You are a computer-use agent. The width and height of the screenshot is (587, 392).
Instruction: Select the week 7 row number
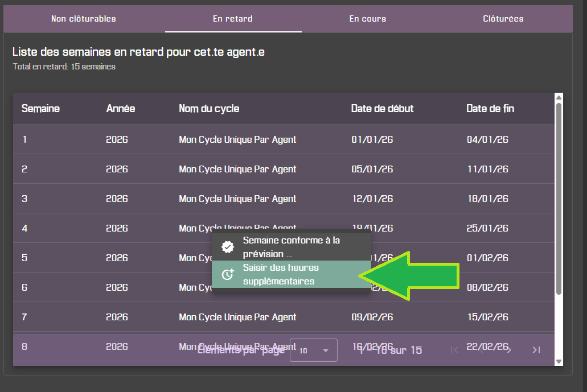pyautogui.click(x=24, y=317)
